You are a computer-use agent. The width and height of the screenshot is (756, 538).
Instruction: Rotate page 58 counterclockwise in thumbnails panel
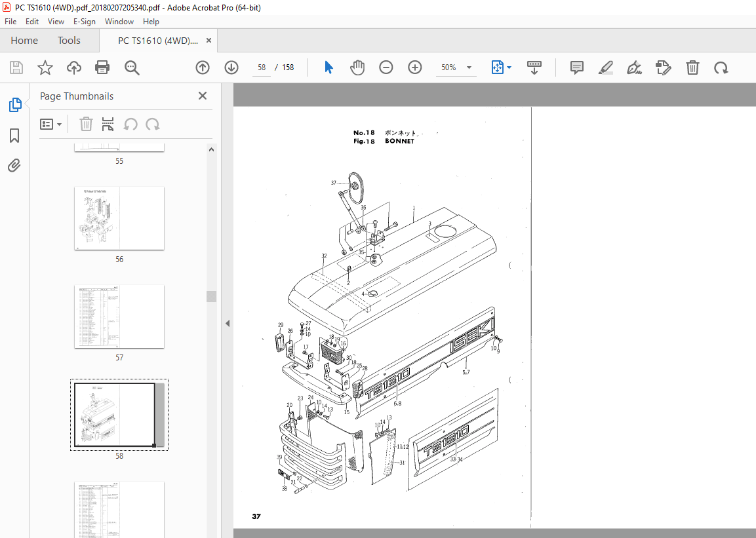pyautogui.click(x=130, y=124)
